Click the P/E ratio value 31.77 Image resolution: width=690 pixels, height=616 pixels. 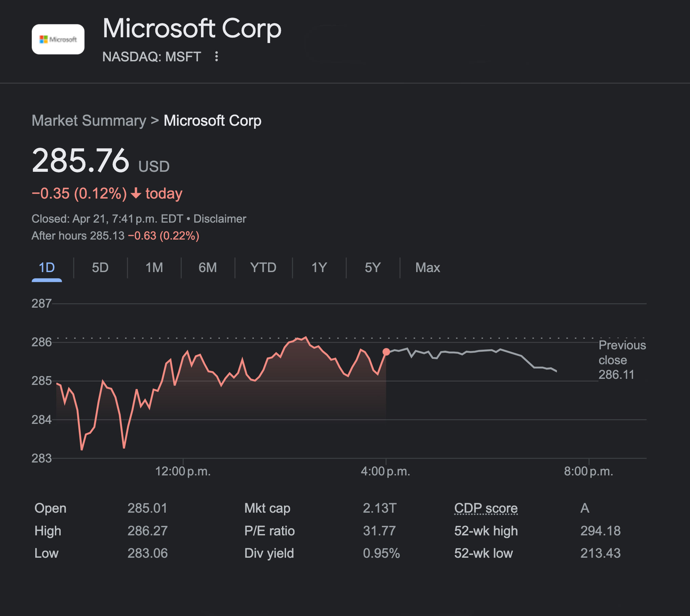(x=379, y=531)
